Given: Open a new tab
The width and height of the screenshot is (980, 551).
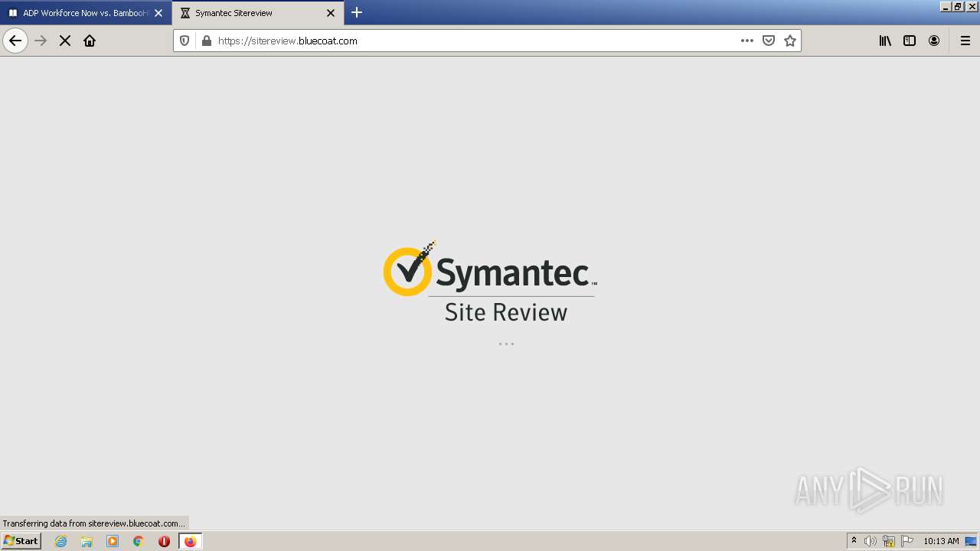Looking at the screenshot, I should tap(357, 12).
